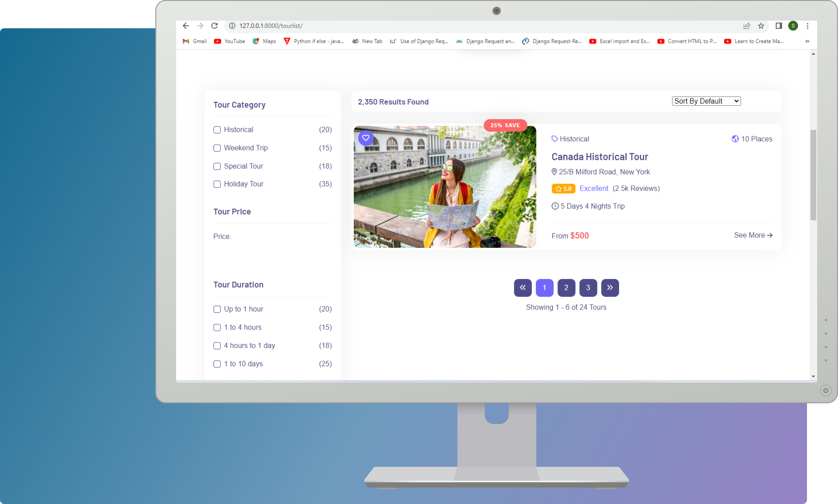Click the 2,350 Results Found text
This screenshot has width=838, height=504.
[393, 102]
